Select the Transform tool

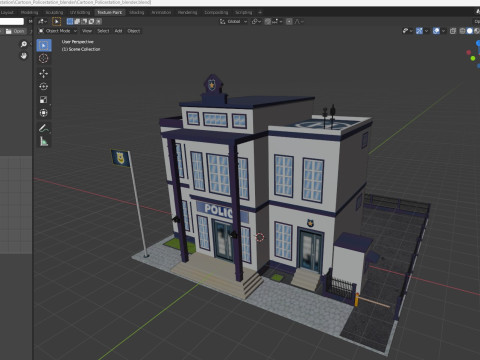tap(44, 113)
